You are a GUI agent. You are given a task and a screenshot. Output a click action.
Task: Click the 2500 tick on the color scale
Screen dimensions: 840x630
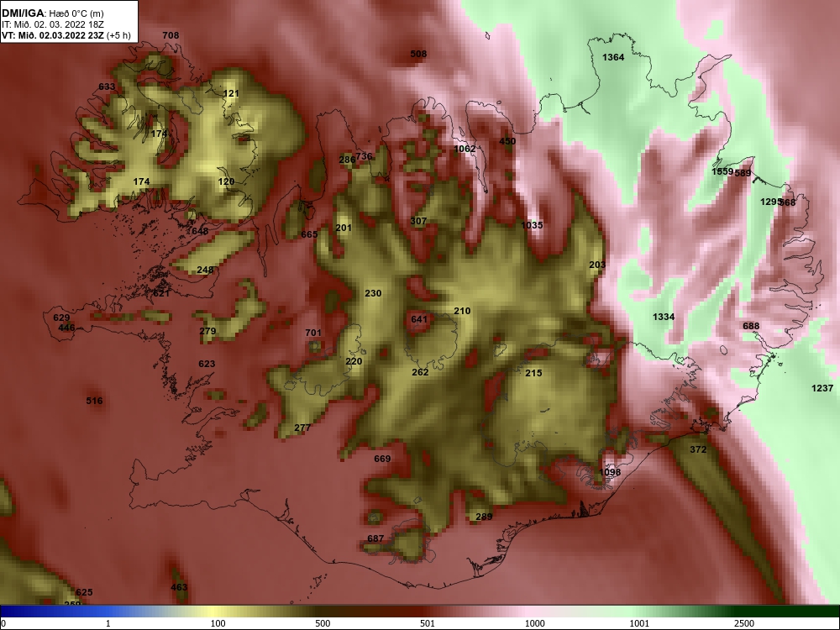[744, 623]
